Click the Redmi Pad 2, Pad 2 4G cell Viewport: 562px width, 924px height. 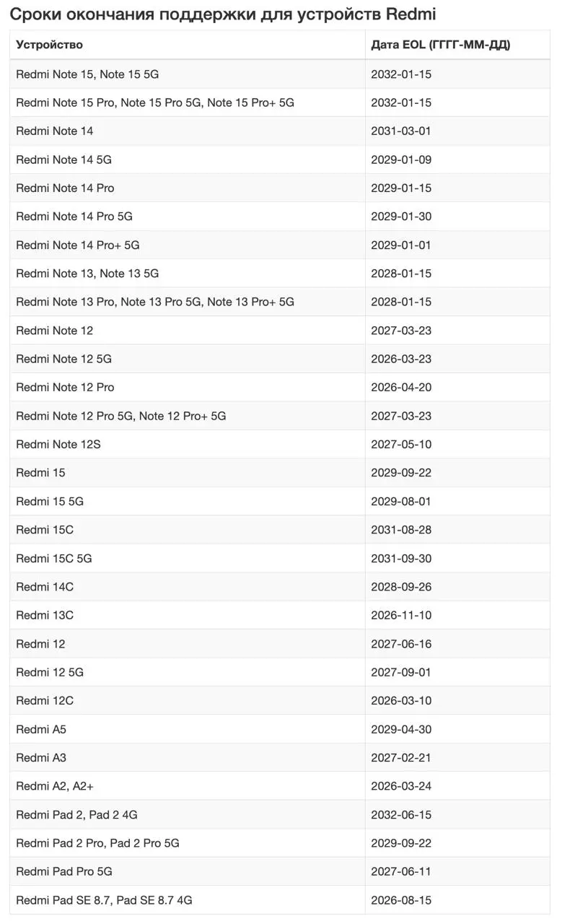pos(188,814)
